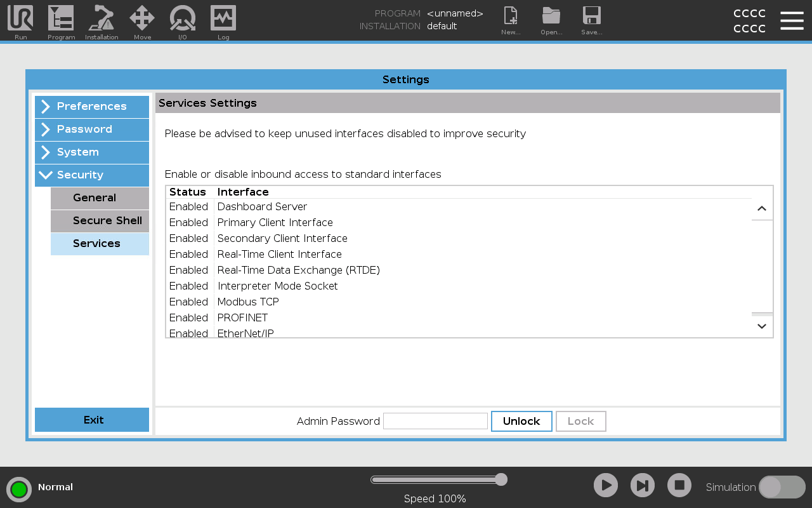Screen dimensions: 812x508
Task: Select the Interpreter Mode Socket row
Action: coord(459,286)
